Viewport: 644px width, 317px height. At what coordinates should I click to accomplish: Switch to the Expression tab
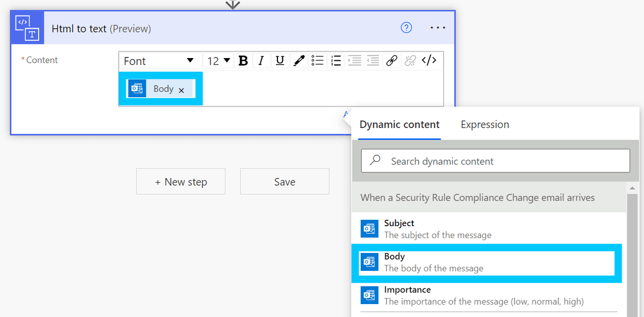point(484,124)
